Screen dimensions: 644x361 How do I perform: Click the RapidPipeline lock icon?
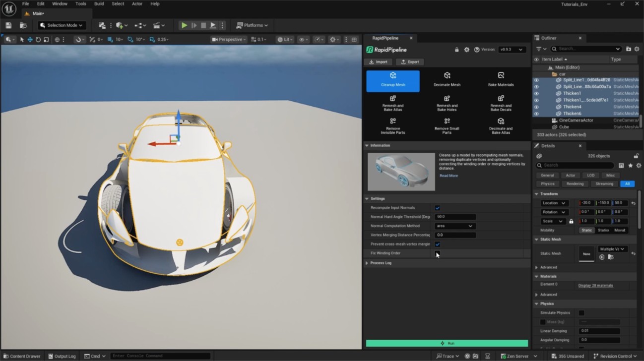tap(457, 50)
